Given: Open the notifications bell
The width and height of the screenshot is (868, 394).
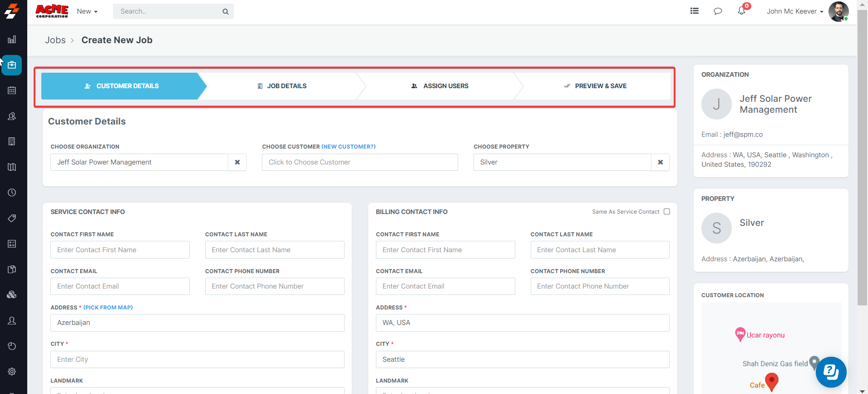Looking at the screenshot, I should point(741,11).
